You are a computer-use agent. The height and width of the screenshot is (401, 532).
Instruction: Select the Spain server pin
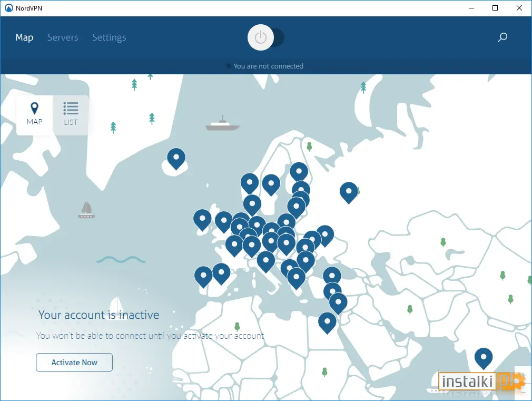222,272
